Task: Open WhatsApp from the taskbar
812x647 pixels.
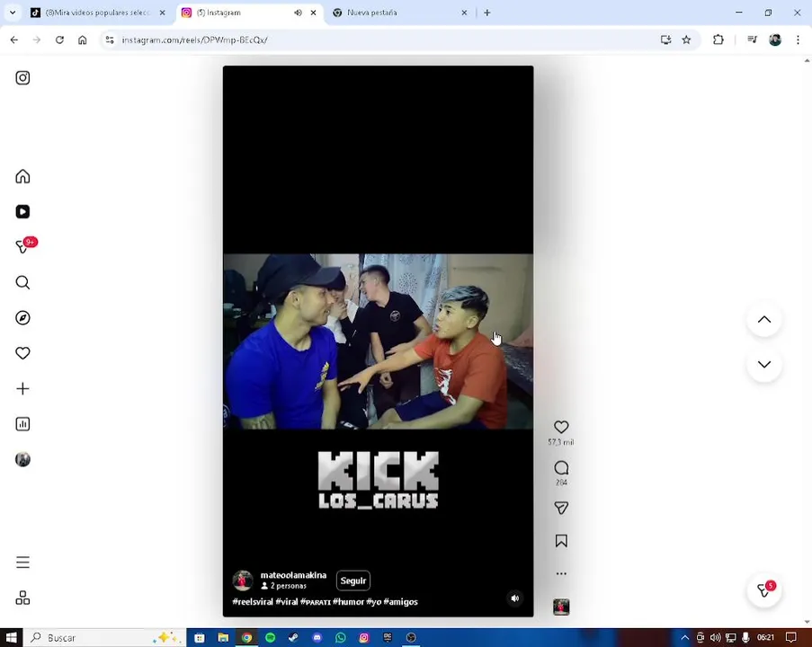Action: [x=341, y=638]
